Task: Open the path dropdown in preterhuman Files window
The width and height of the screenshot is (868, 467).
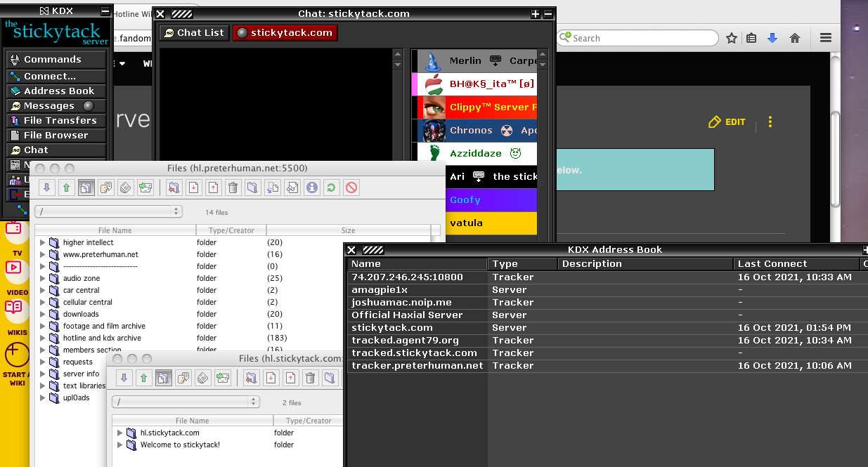Action: 108,211
